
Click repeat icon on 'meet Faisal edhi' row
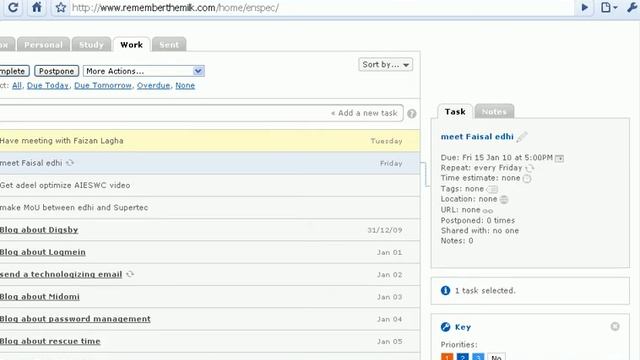pos(70,162)
